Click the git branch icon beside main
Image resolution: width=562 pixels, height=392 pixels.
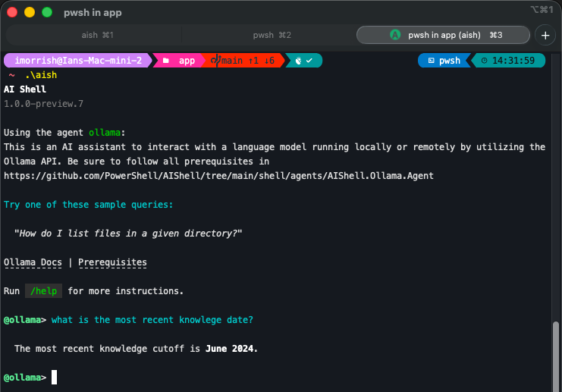tap(215, 61)
